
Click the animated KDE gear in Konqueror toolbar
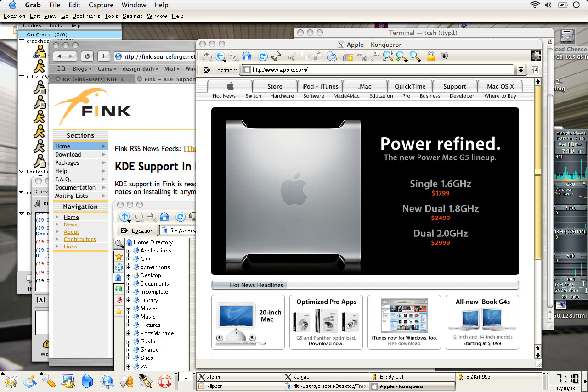click(536, 56)
